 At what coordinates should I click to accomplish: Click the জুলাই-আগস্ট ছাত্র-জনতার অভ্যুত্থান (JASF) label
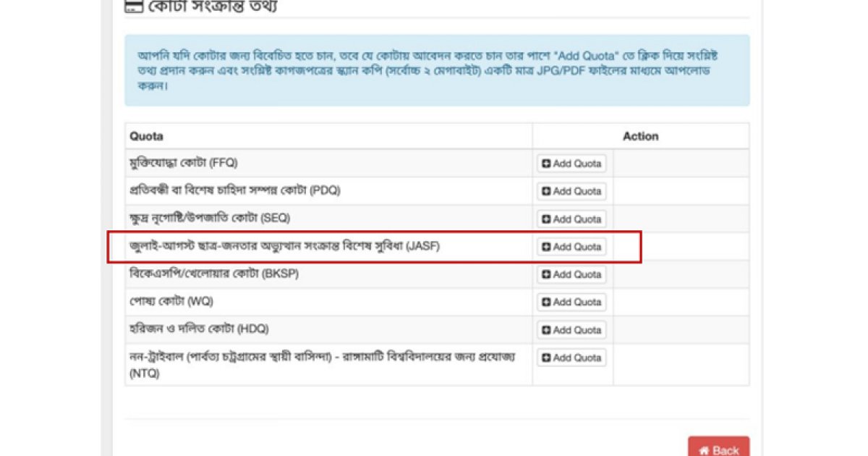coord(285,247)
